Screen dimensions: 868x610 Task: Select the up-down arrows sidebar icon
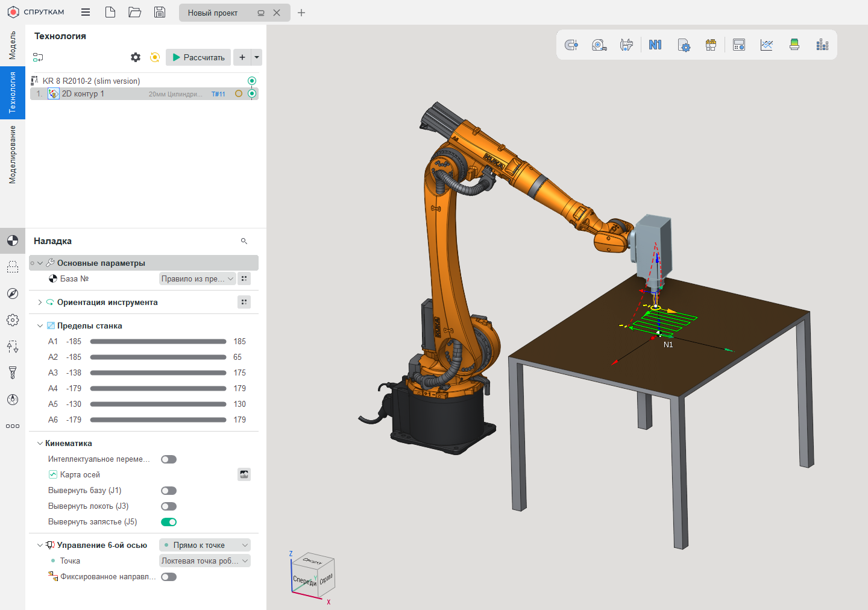point(13,347)
